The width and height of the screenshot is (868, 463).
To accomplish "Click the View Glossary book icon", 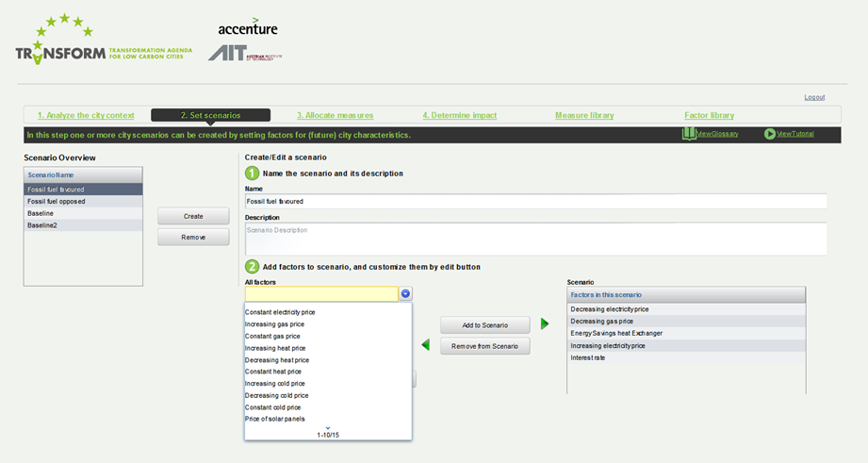I will (x=689, y=134).
